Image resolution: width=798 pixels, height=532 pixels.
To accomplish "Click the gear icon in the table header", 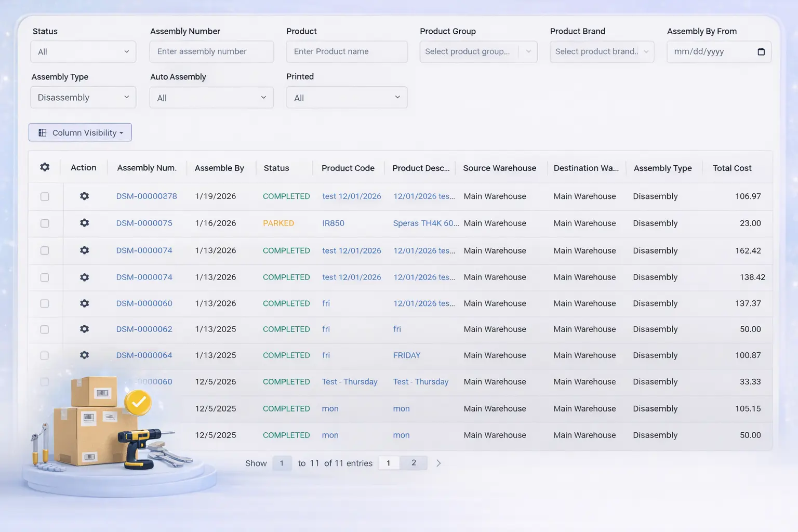I will [x=45, y=167].
